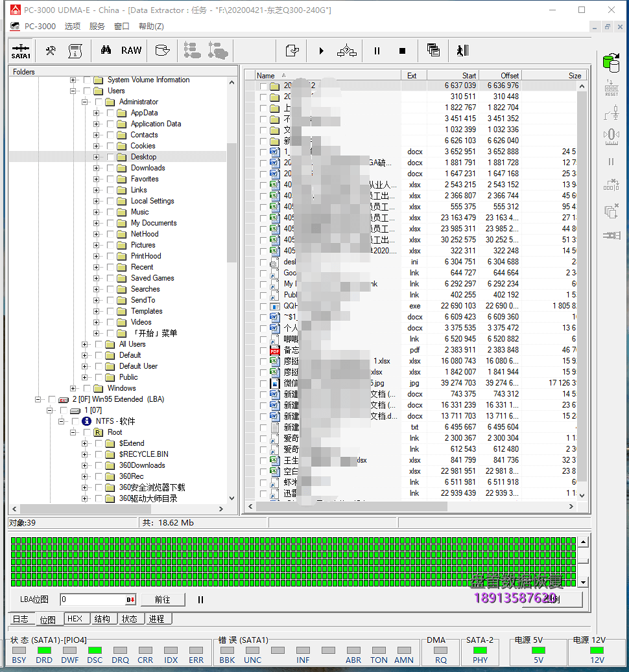Click the play/start toolbar button

[x=322, y=51]
